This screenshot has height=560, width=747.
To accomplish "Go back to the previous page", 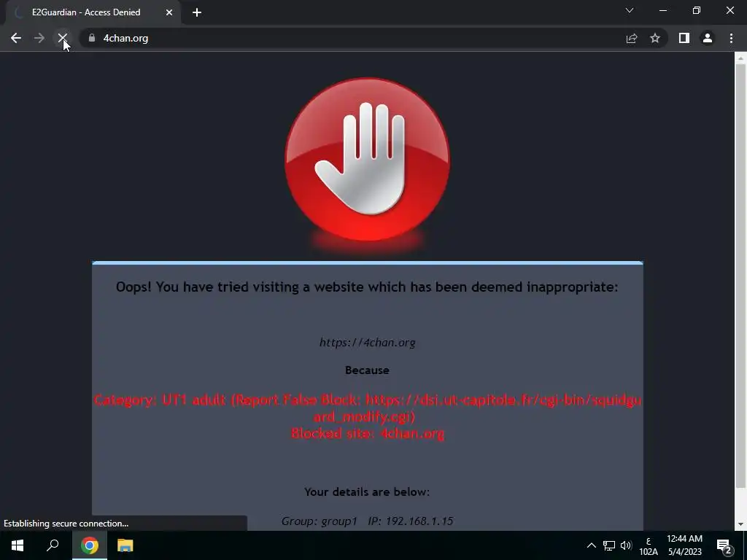I will click(16, 38).
